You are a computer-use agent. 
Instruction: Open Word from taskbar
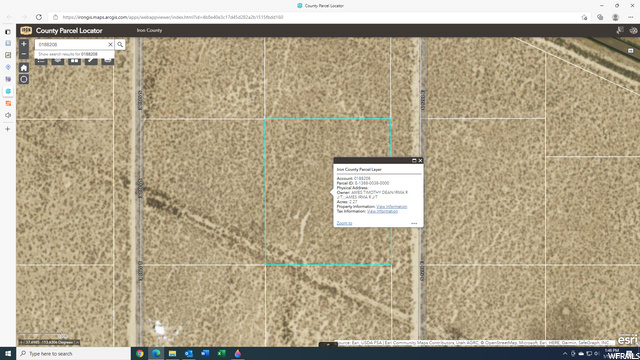[x=205, y=353]
